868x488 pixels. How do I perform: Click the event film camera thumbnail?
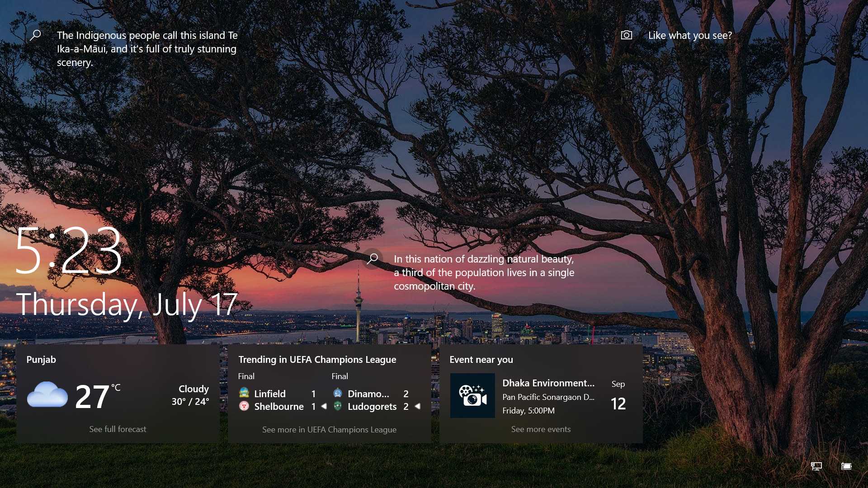click(x=472, y=395)
